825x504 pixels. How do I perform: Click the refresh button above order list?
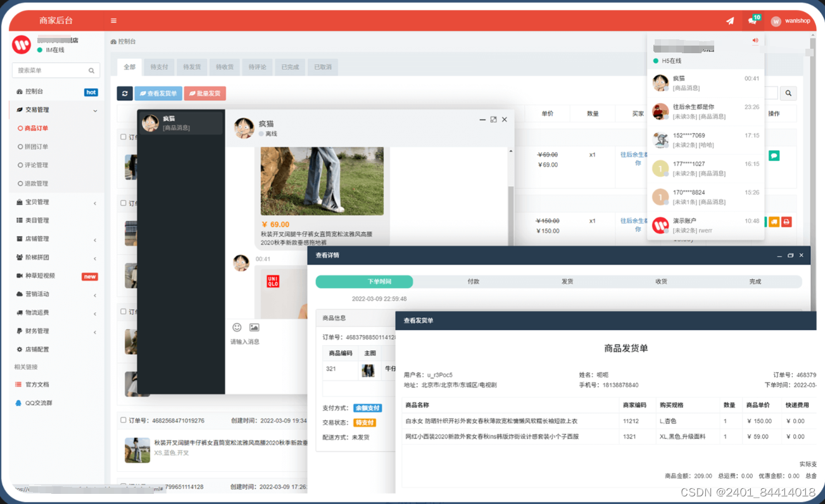point(125,93)
